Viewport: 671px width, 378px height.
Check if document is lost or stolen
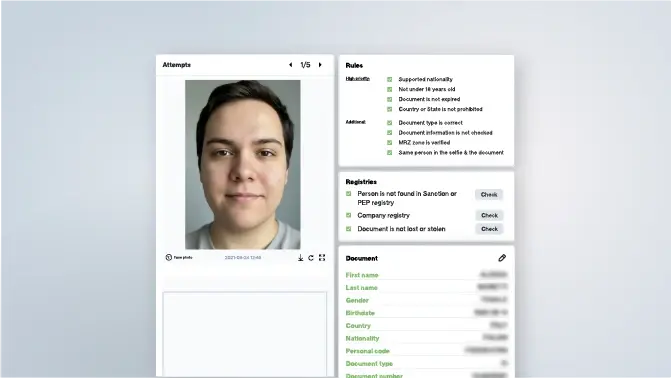489,229
